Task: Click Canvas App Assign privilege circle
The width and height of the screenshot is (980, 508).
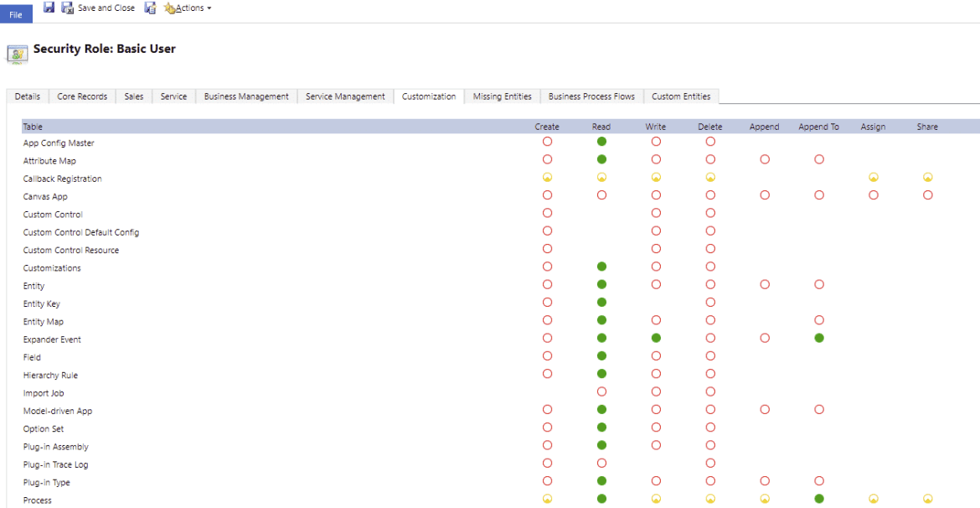Action: (x=874, y=195)
